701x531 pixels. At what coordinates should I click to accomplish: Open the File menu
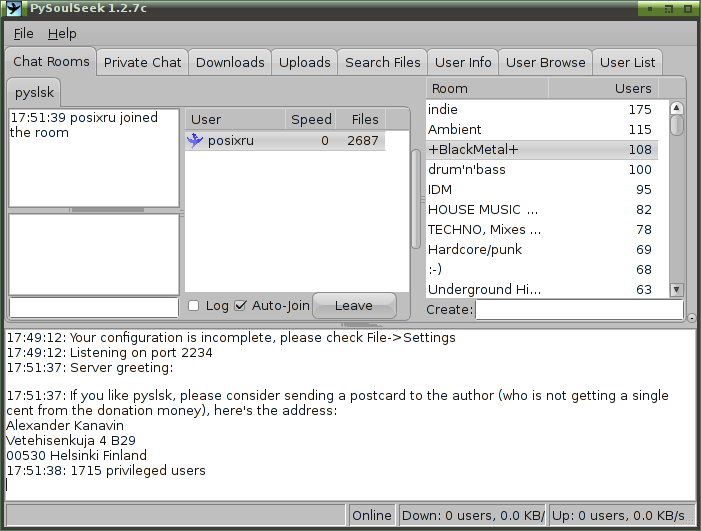pyautogui.click(x=23, y=34)
